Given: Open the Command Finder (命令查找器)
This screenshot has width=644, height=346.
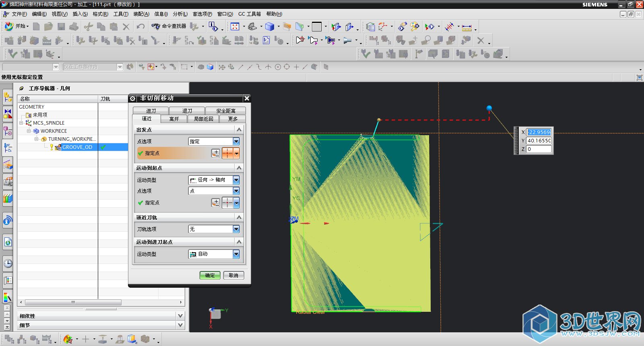Looking at the screenshot, I should pyautogui.click(x=169, y=27).
